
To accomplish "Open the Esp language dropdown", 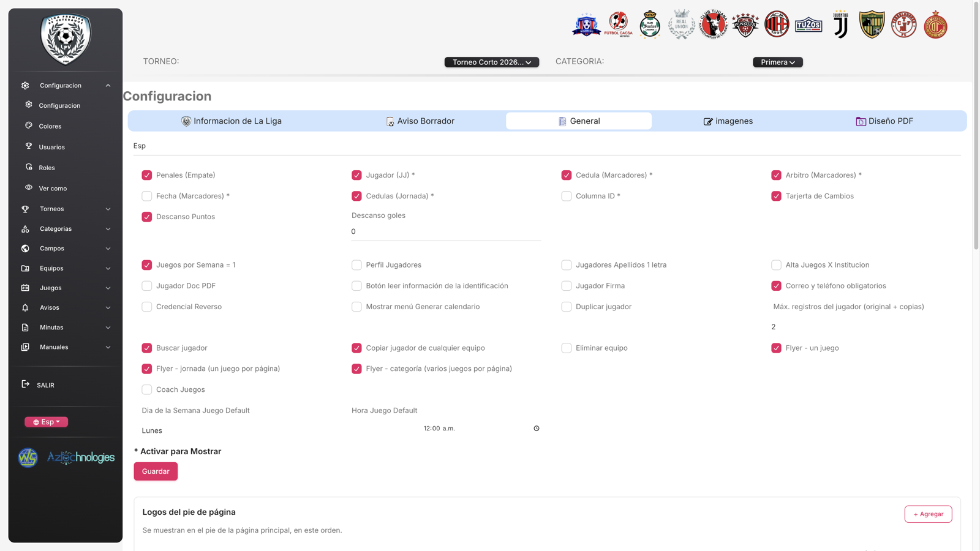I will coord(47,422).
